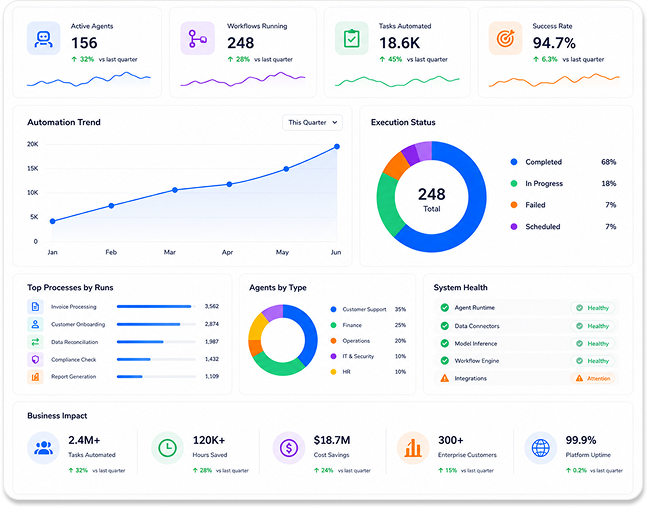
Task: Click the Data Connectors Healthy badge
Action: click(x=593, y=326)
